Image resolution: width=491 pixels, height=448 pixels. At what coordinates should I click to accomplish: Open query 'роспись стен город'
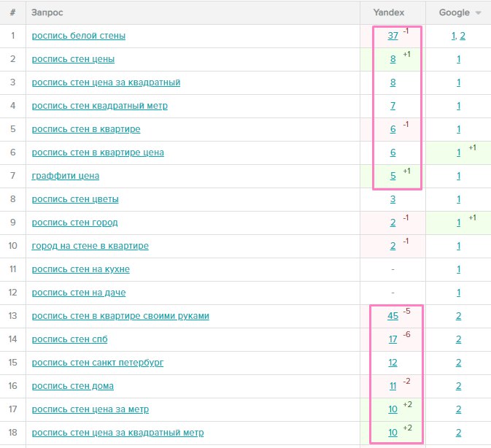pyautogui.click(x=75, y=223)
